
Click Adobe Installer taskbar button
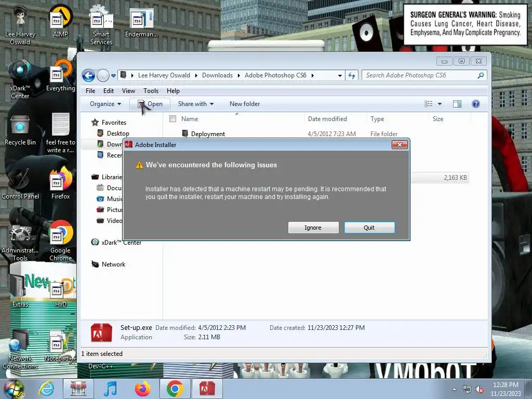(207, 389)
